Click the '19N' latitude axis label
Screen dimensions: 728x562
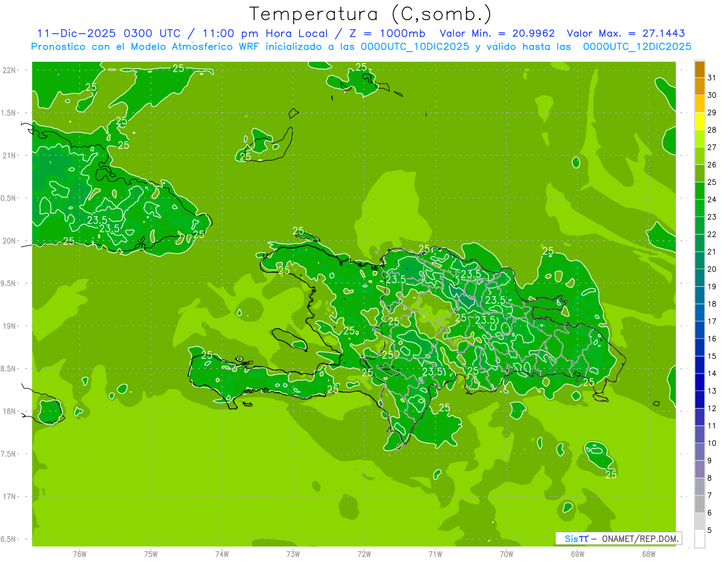click(x=10, y=326)
